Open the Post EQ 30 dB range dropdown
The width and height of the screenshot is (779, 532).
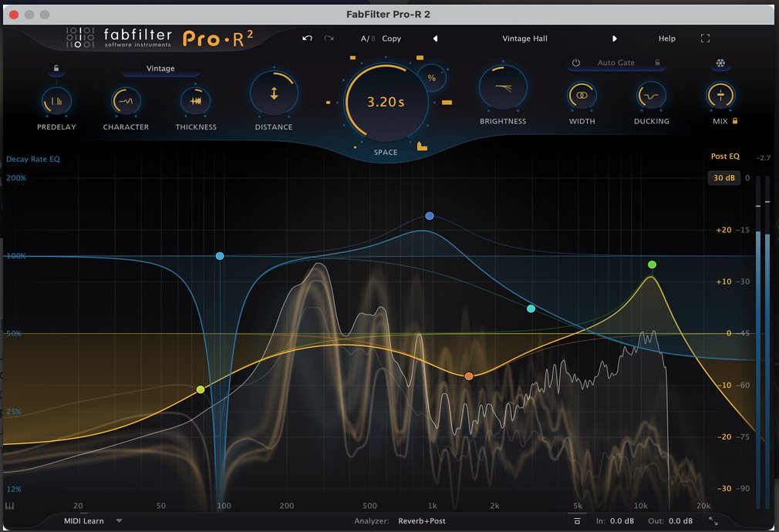[x=724, y=178]
